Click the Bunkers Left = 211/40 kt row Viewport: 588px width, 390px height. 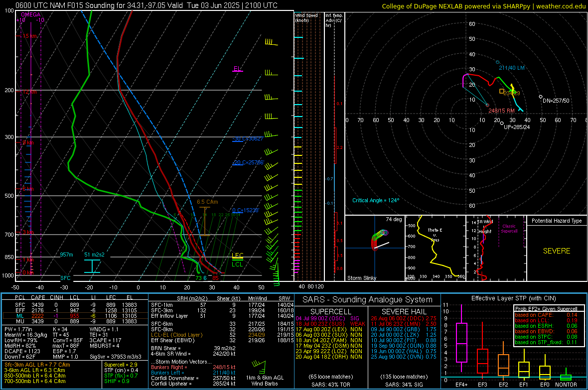(x=193, y=373)
